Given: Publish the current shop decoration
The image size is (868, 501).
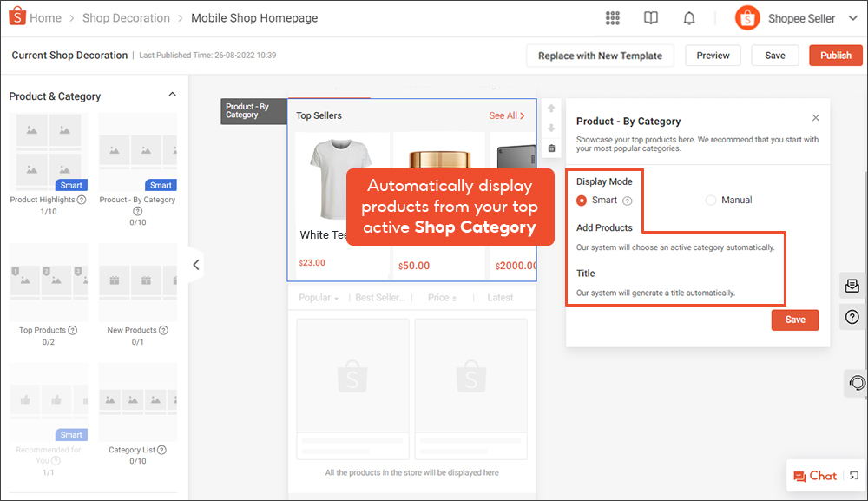Looking at the screenshot, I should click(835, 55).
